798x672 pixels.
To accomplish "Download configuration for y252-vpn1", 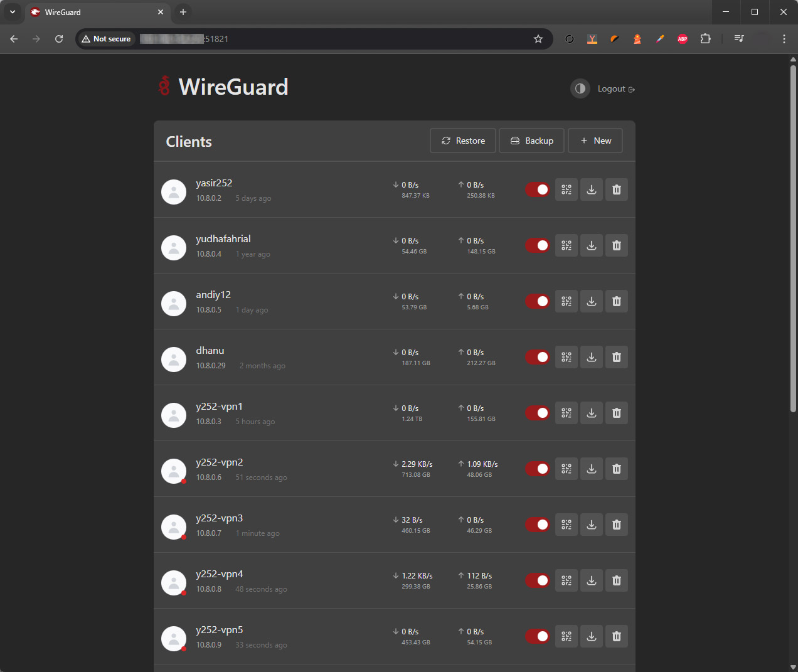I will (x=592, y=413).
